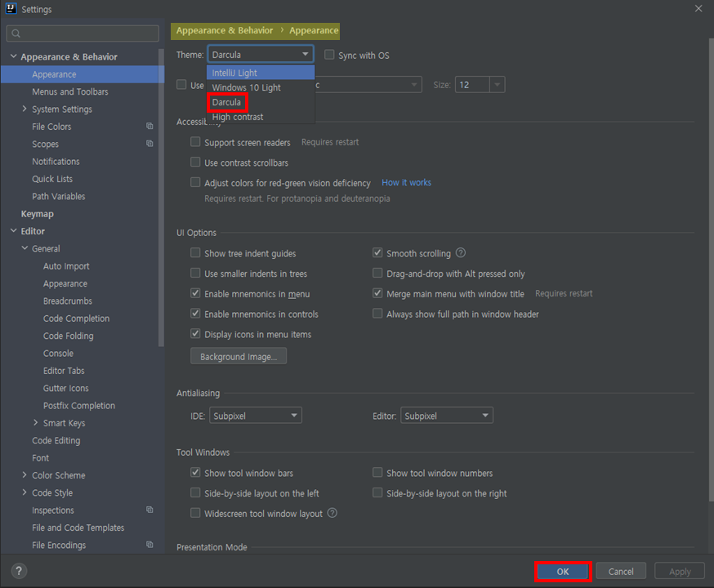Enable Widescreen tool window layout
Image resolution: width=714 pixels, height=588 pixels.
pos(195,513)
